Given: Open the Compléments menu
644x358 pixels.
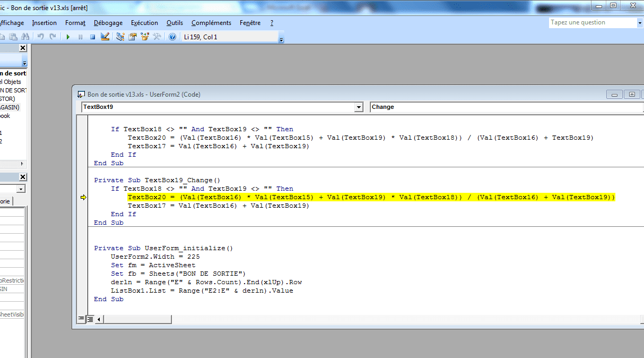Looking at the screenshot, I should pyautogui.click(x=211, y=23).
